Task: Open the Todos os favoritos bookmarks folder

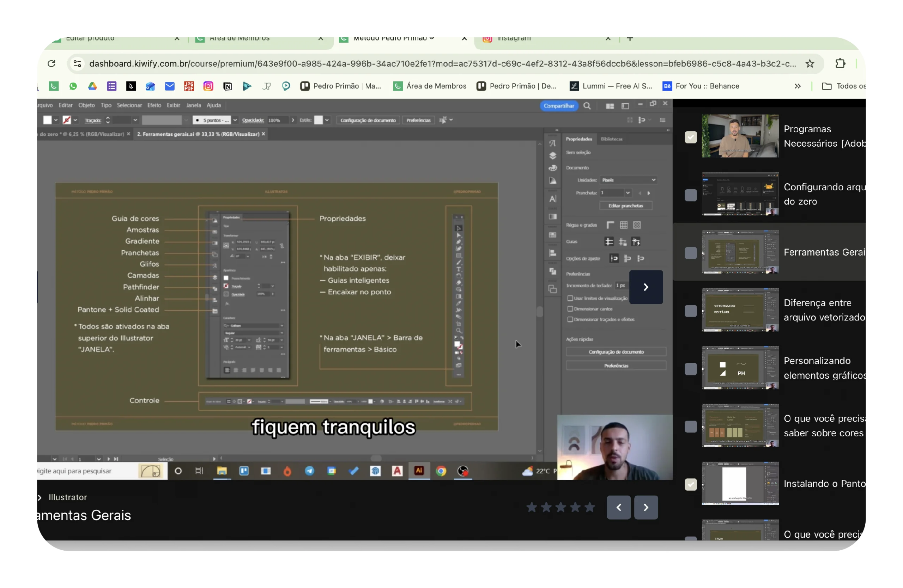Action: pyautogui.click(x=843, y=86)
